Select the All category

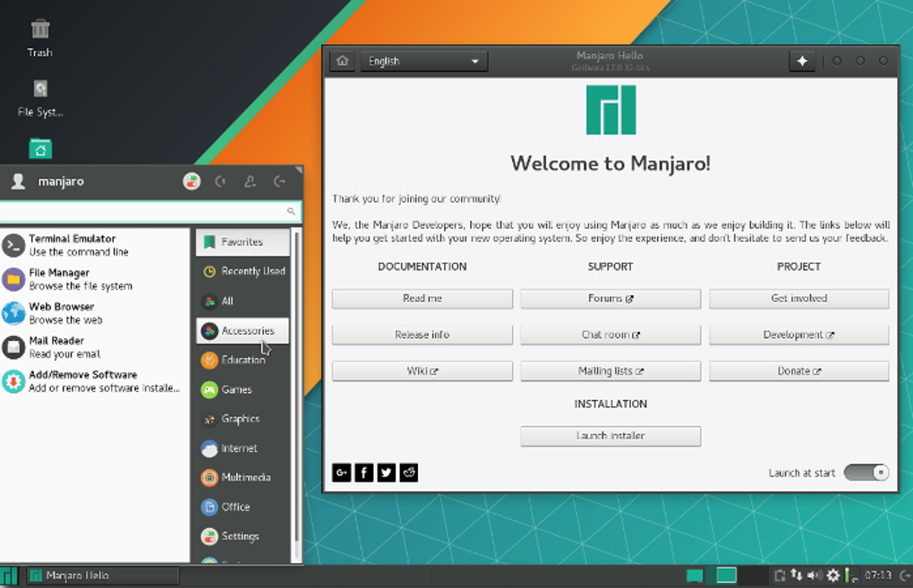(x=243, y=301)
